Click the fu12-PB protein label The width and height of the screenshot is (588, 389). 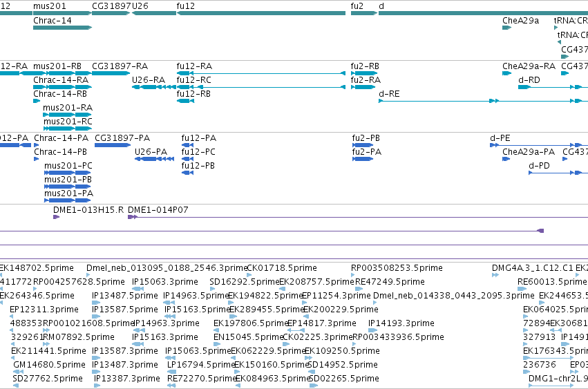click(x=198, y=166)
